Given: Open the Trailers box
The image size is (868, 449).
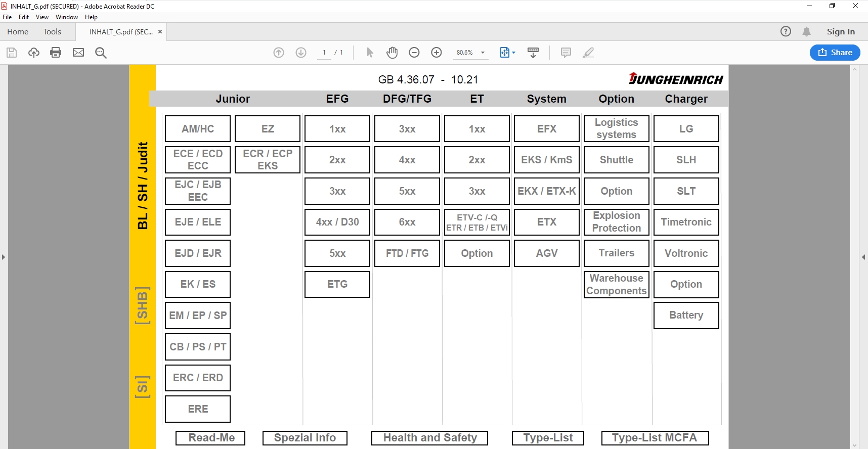Looking at the screenshot, I should pyautogui.click(x=617, y=253).
